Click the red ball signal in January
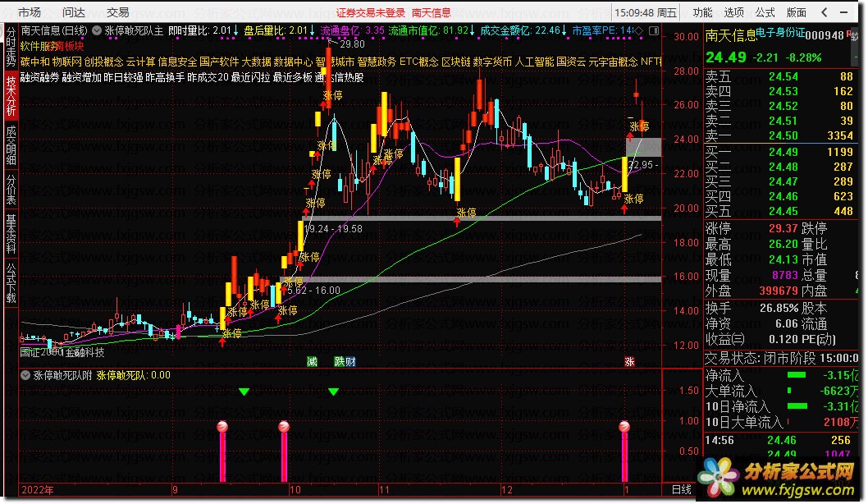 624,427
